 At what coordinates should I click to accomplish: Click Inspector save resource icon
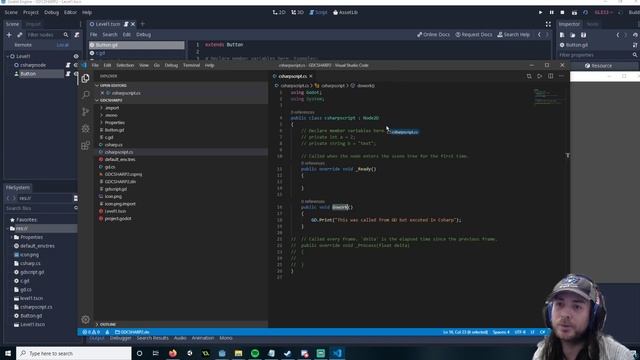point(583,35)
